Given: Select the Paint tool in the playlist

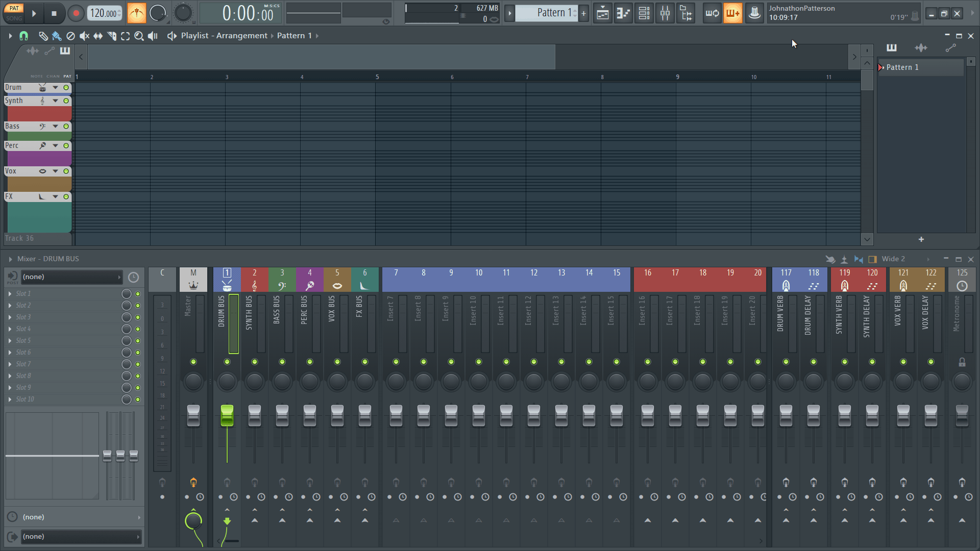Looking at the screenshot, I should pos(57,35).
